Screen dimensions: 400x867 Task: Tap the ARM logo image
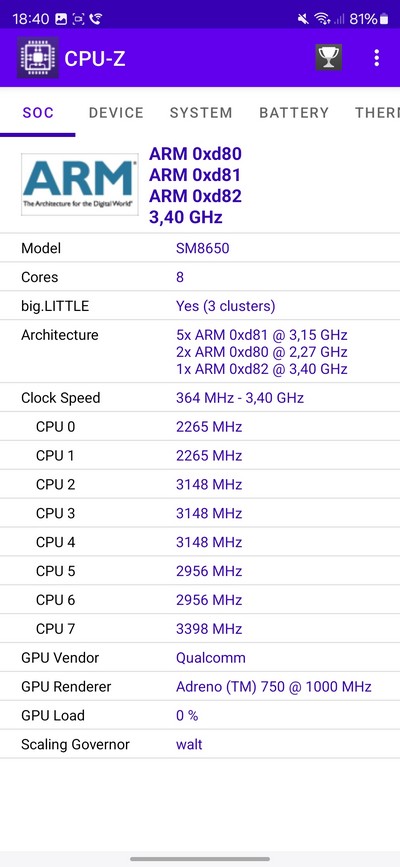point(80,184)
